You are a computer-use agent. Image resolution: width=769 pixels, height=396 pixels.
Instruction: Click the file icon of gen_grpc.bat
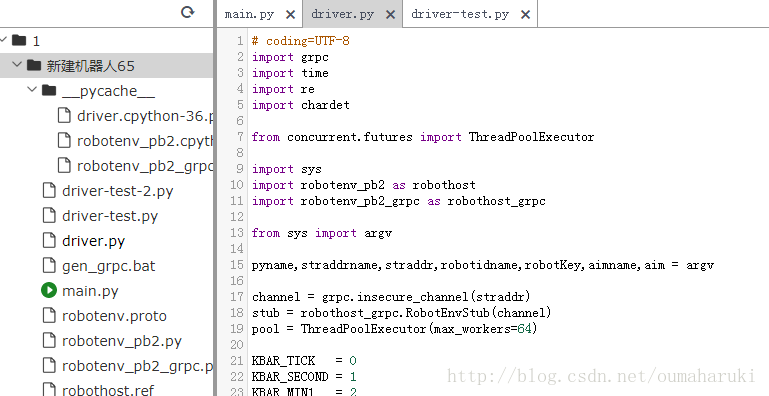pos(49,265)
